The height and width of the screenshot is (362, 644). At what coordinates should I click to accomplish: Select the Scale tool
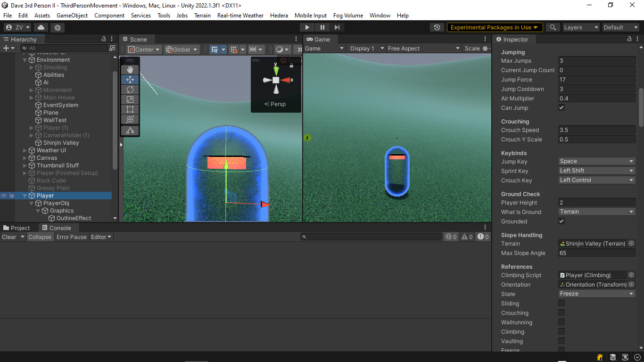[130, 99]
